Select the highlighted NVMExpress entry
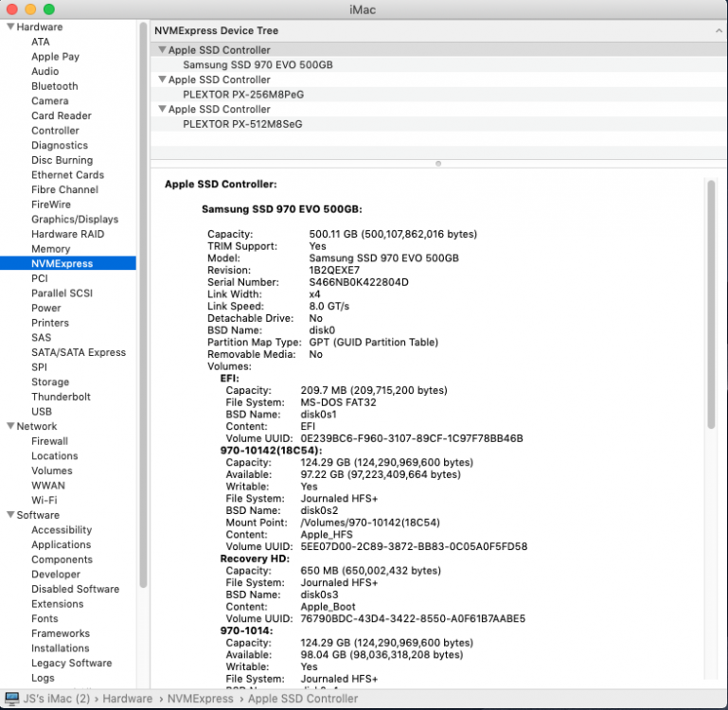Screen dimensions: 728x710 [68, 263]
